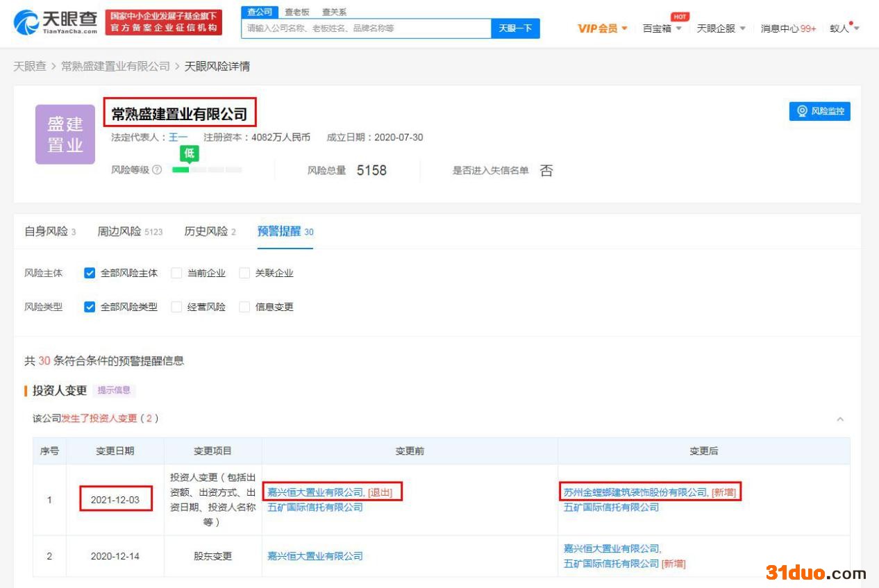
Task: Open the 天眼企服 dropdown
Action: point(721,28)
